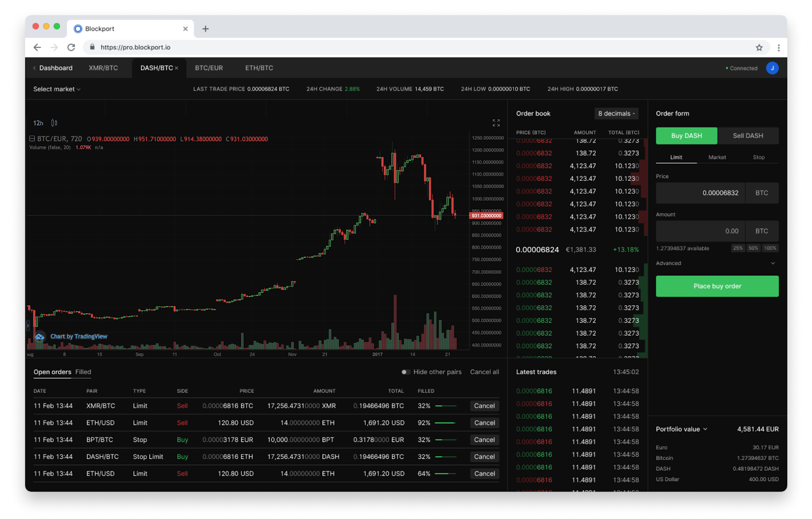Click site padlock security icon
The image size is (812, 519).
click(x=92, y=47)
